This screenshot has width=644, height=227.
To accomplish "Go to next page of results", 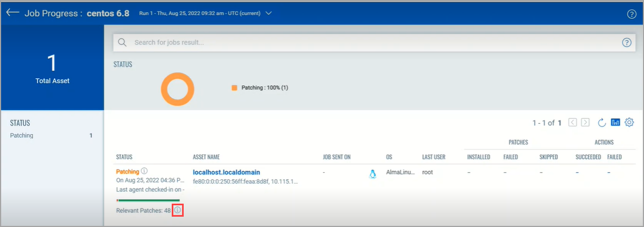I will pos(585,122).
